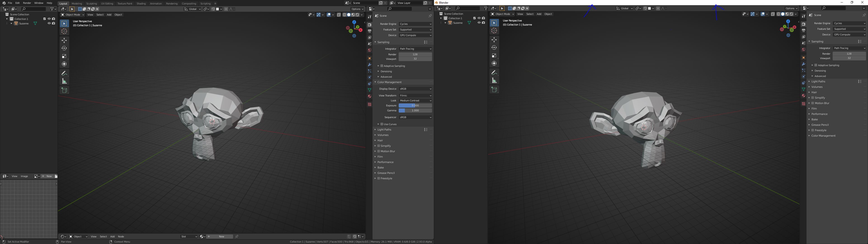Select the Measure tool in left window
This screenshot has height=244, width=868.
(64, 81)
